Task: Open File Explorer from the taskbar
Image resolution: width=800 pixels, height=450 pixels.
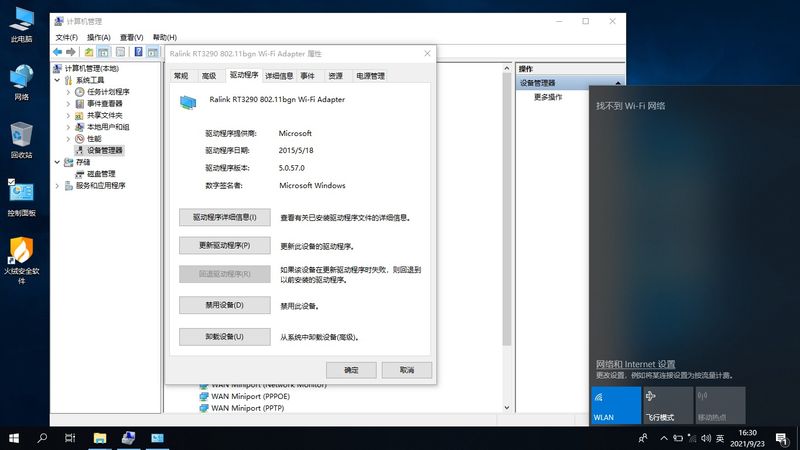Action: click(99, 438)
